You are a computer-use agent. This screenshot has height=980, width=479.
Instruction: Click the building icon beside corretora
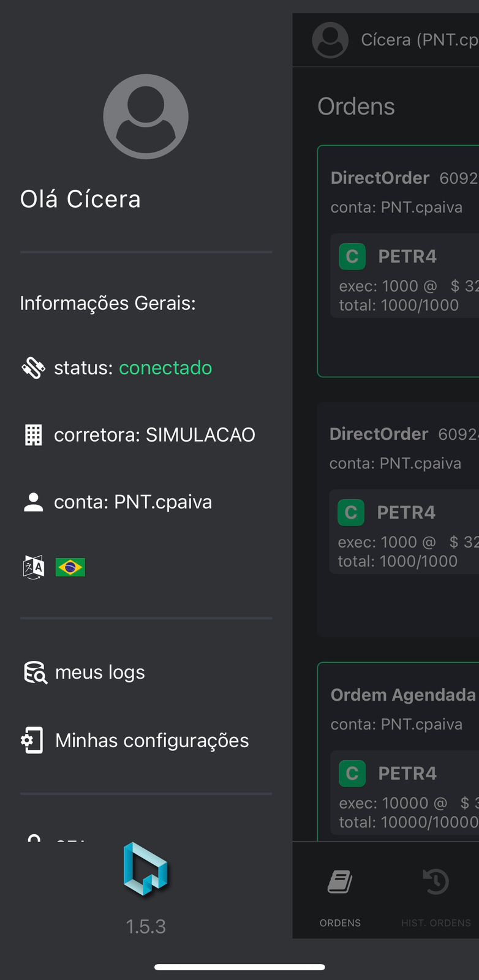(34, 435)
